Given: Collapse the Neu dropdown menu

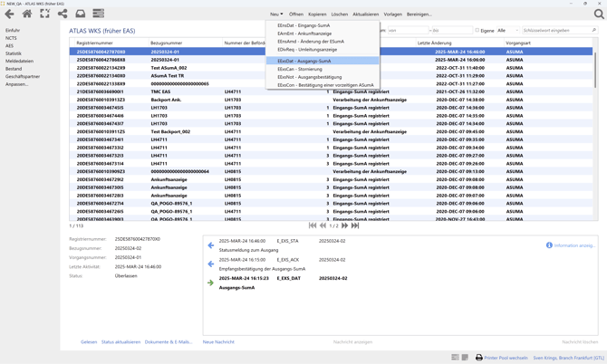Looking at the screenshot, I should point(275,14).
